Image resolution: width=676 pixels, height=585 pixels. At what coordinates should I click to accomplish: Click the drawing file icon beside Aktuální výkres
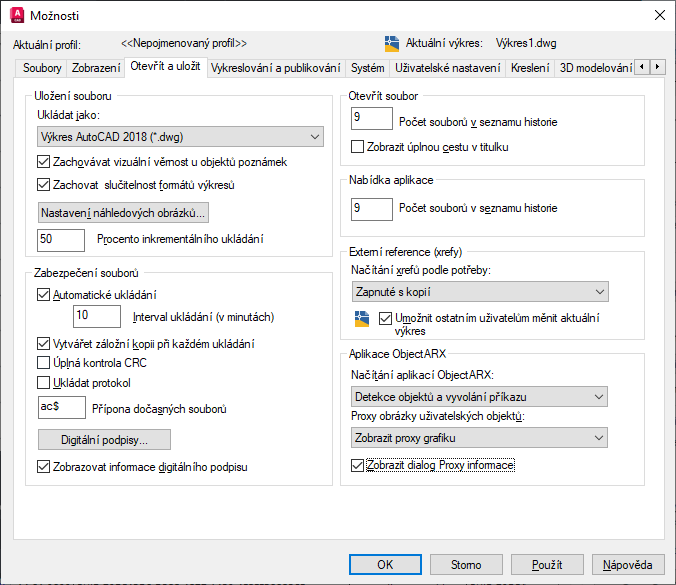pos(392,43)
